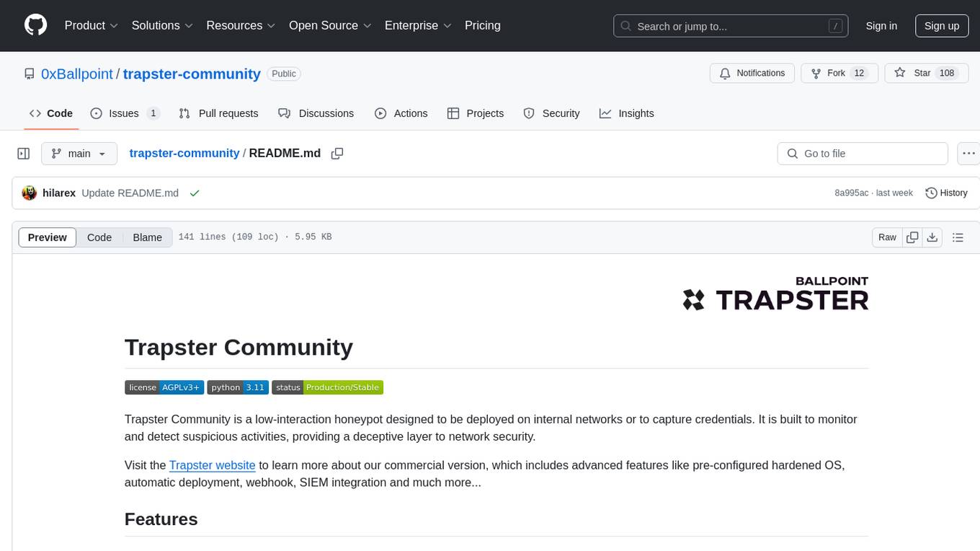Image resolution: width=980 pixels, height=551 pixels.
Task: Click the license AGPLv3+ badge
Action: coord(164,387)
